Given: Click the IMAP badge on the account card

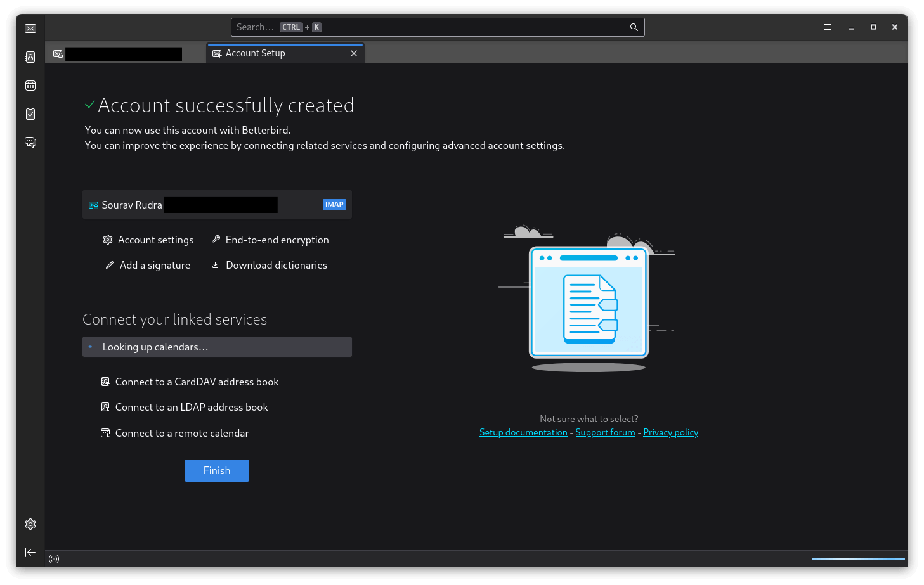Looking at the screenshot, I should (x=334, y=204).
